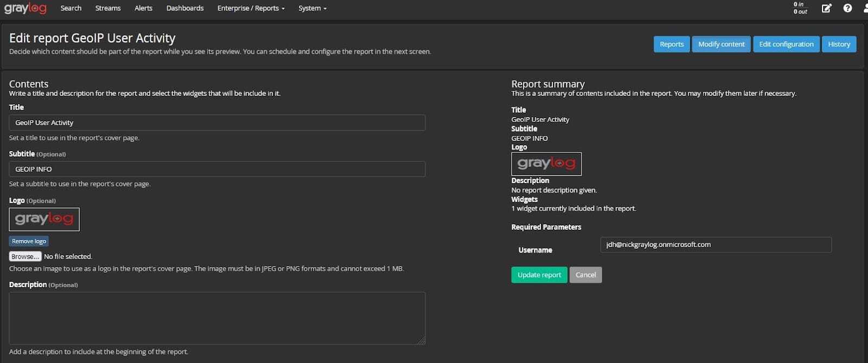Click the logo preview in Report summary

tap(546, 164)
